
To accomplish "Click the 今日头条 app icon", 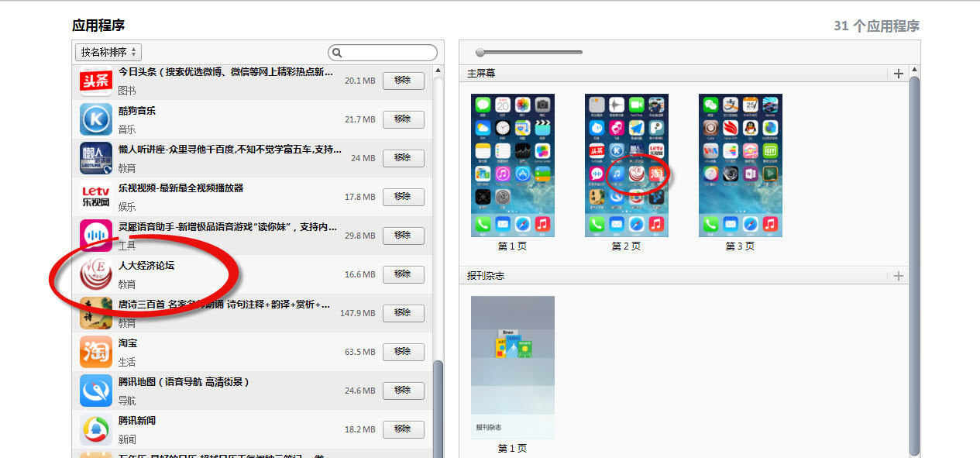I will coord(96,81).
